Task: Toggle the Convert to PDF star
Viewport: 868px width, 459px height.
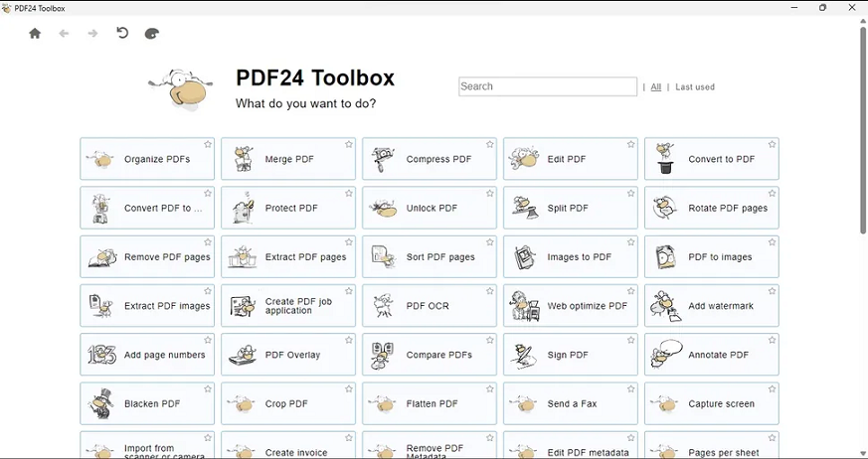Action: click(773, 144)
